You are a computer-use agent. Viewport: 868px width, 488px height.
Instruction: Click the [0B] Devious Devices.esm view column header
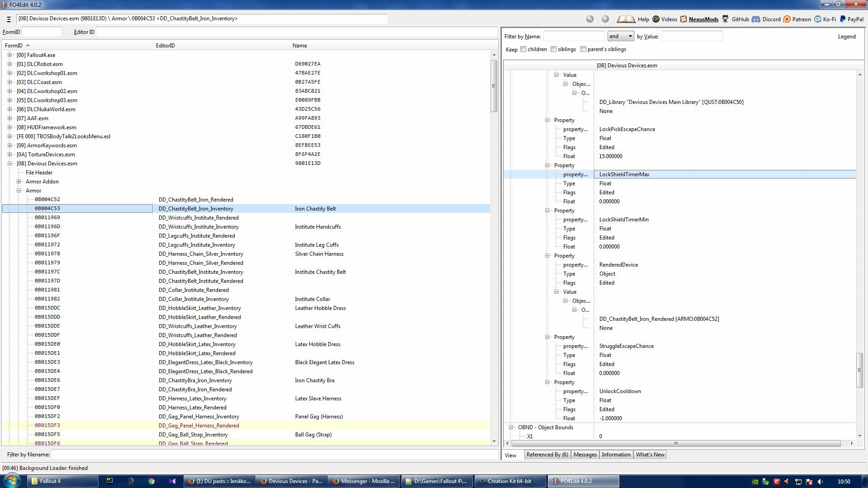tap(725, 66)
